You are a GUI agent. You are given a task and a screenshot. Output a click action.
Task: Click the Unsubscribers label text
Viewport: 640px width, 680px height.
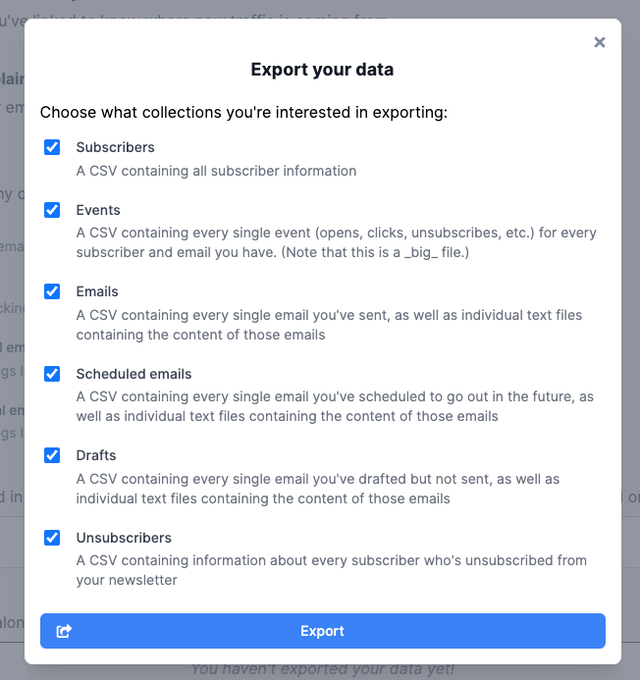[124, 537]
